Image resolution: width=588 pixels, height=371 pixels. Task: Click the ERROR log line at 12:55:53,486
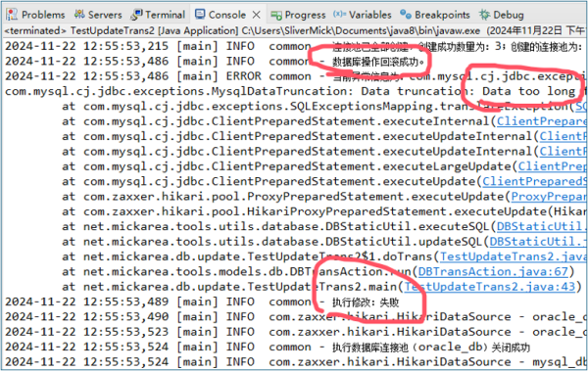(295, 76)
